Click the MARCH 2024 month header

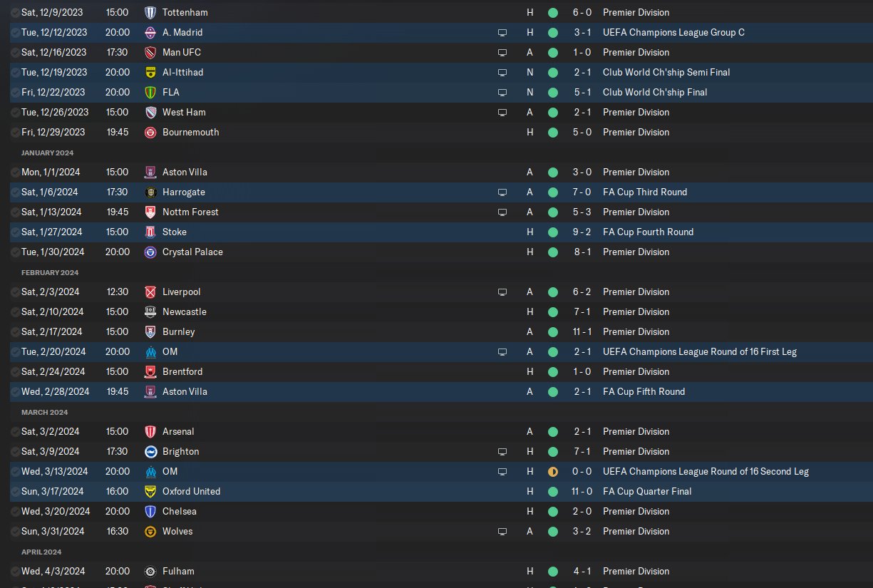coord(44,412)
